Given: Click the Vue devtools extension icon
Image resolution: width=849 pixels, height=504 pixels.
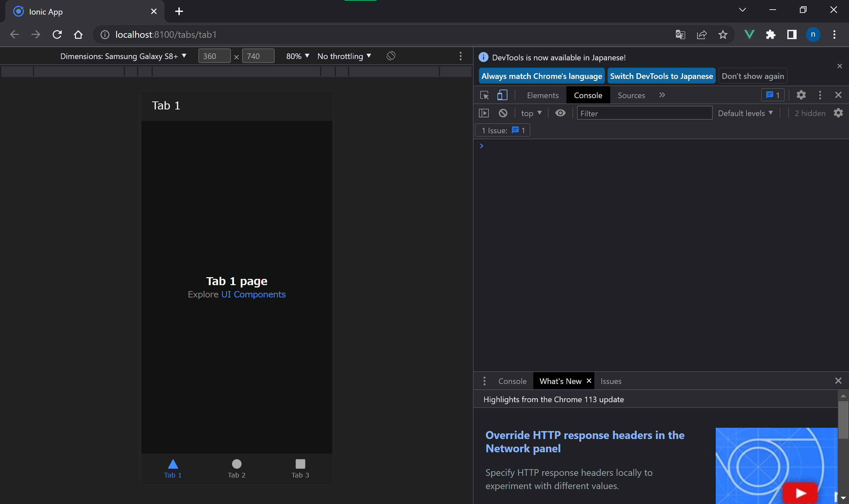Looking at the screenshot, I should [749, 34].
